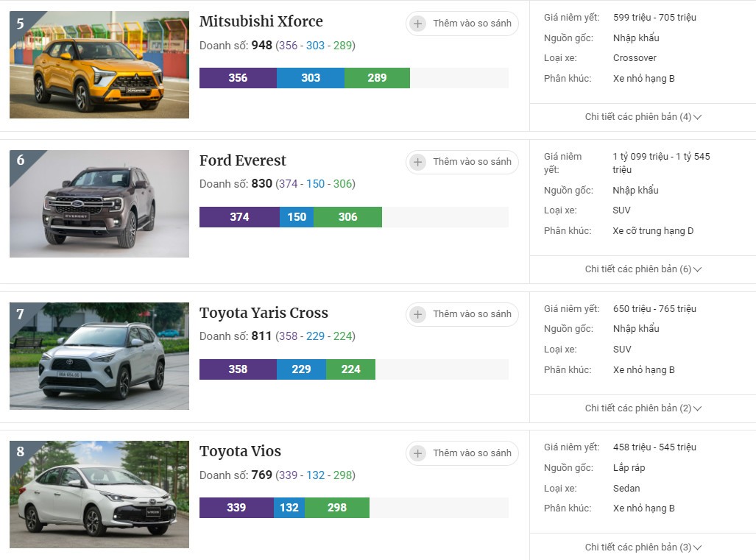Open the Mitsubishi Xforce title link
The height and width of the screenshot is (560, 756).
point(261,21)
